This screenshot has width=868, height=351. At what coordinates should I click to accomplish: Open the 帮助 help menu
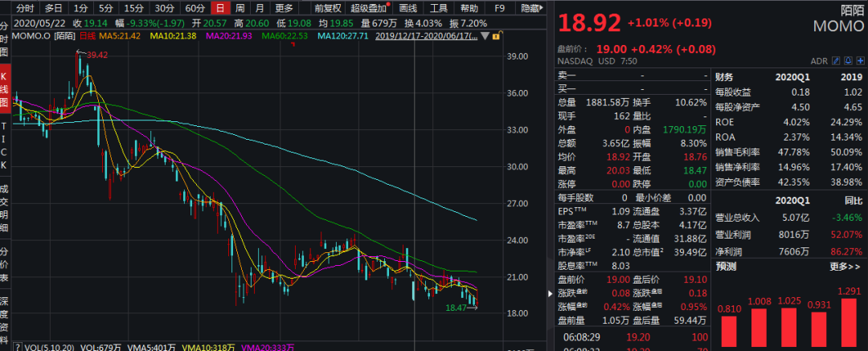pos(469,8)
